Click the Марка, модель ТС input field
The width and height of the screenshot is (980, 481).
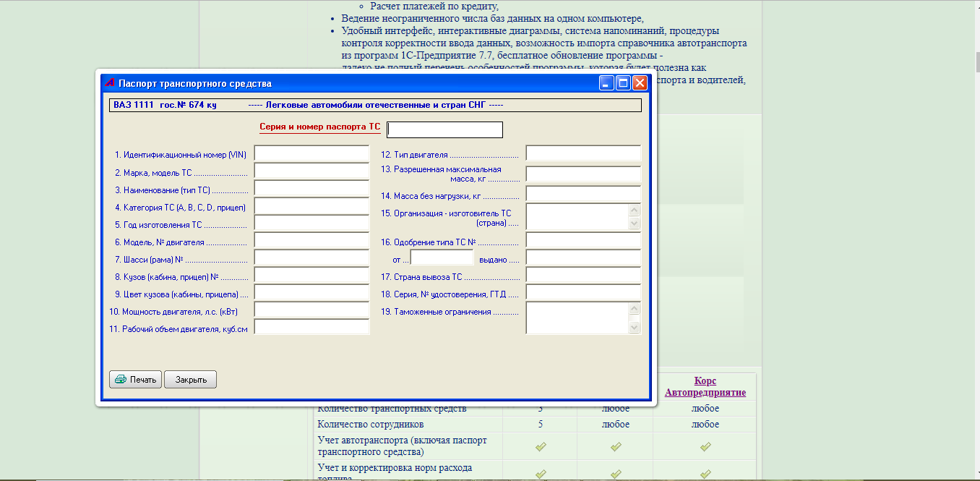[311, 170]
